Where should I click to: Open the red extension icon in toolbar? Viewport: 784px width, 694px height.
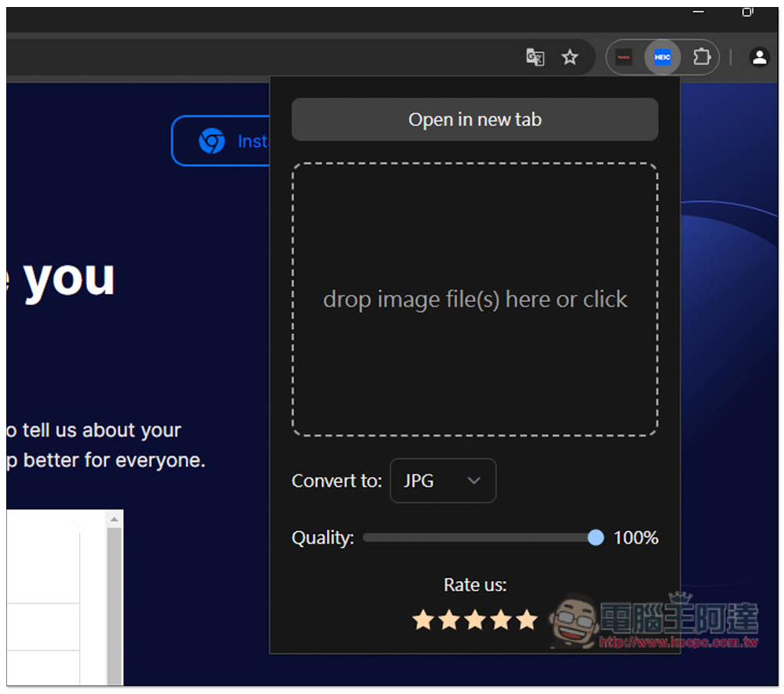tap(623, 57)
